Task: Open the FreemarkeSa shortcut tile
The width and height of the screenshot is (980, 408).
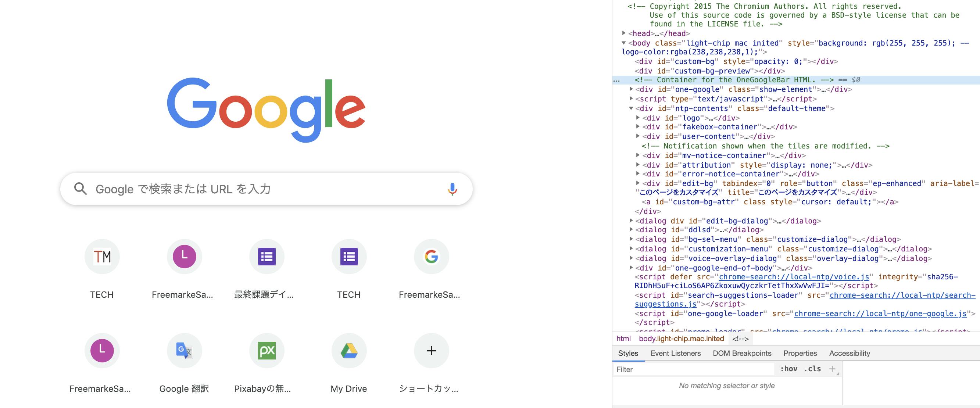Action: 184,257
